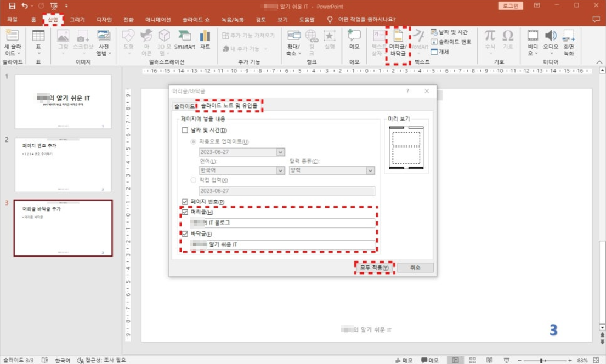Uncheck the Header (머리글) checkbox
This screenshot has width=606, height=364.
(x=185, y=212)
